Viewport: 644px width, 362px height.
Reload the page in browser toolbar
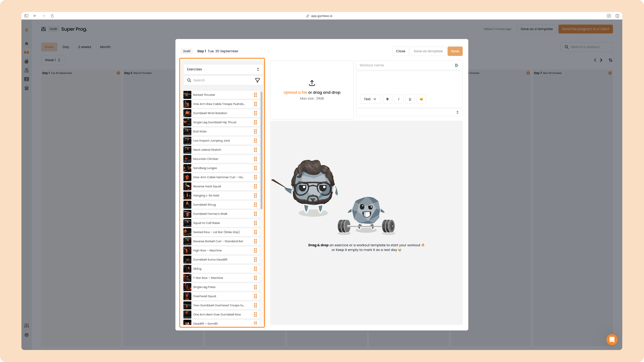tap(52, 16)
